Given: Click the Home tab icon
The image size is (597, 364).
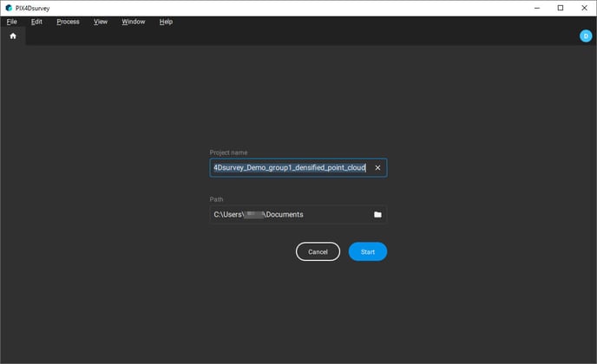Looking at the screenshot, I should [x=13, y=36].
